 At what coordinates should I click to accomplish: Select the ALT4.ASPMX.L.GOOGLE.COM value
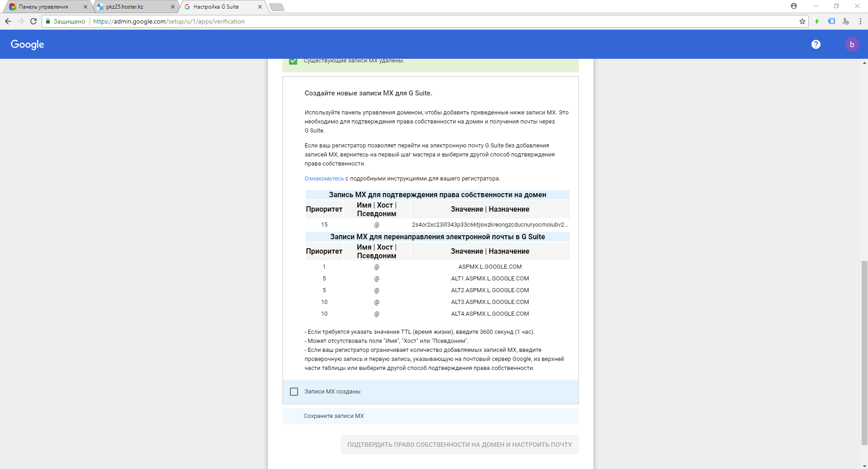pyautogui.click(x=490, y=314)
